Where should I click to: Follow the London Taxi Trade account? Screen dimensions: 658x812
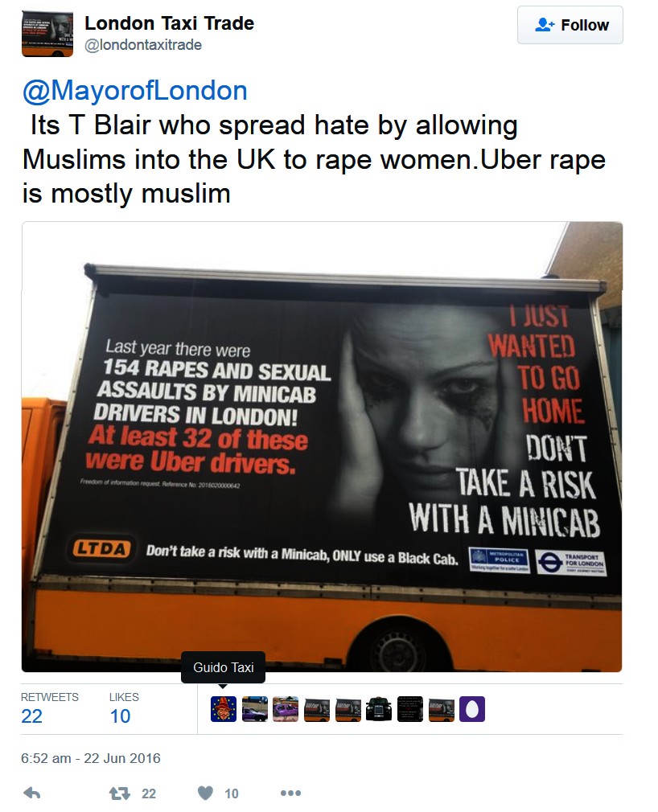point(570,25)
